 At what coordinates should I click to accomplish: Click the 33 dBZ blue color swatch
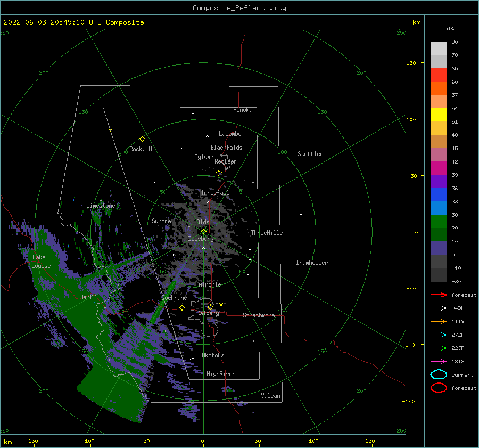click(x=439, y=208)
